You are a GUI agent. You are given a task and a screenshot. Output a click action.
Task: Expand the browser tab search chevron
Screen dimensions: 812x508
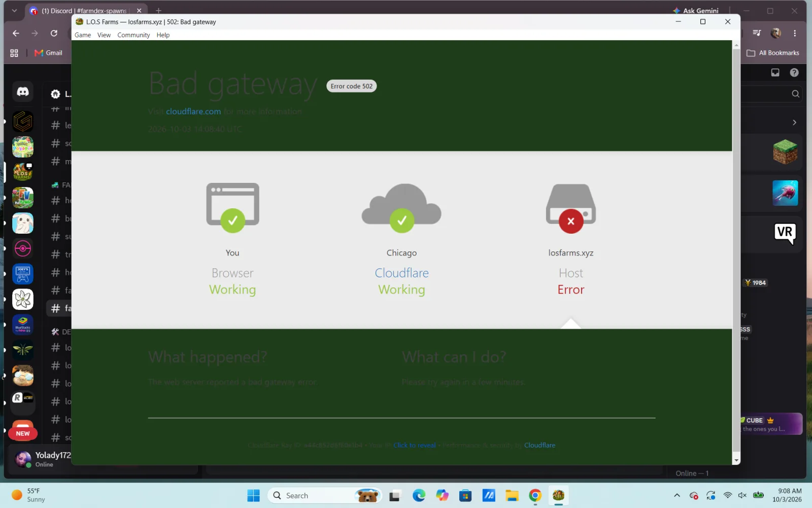pos(14,11)
